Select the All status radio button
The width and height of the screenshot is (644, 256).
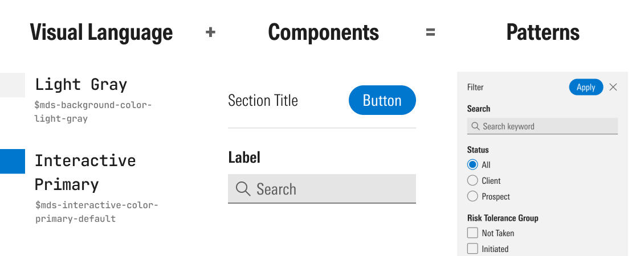(472, 165)
